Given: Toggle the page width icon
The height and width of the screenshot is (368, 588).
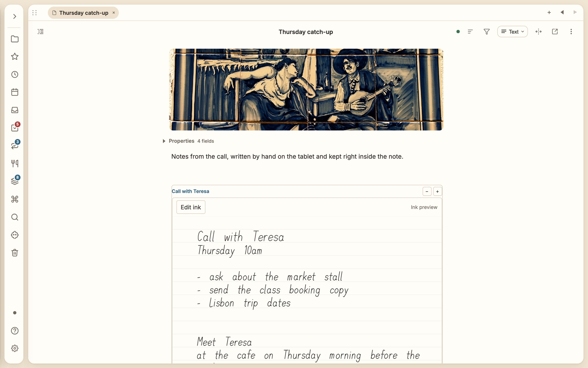Looking at the screenshot, I should coord(539,32).
